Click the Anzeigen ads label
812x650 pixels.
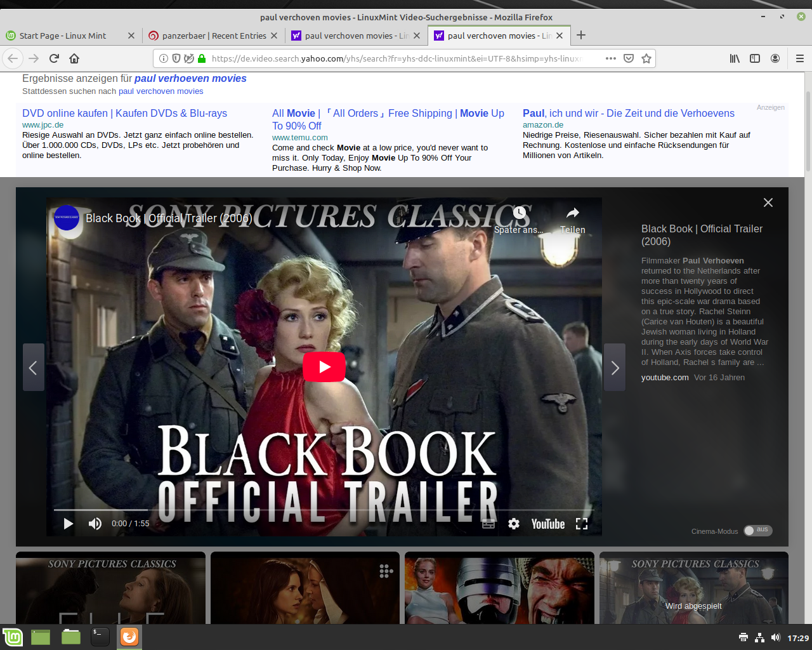click(771, 107)
